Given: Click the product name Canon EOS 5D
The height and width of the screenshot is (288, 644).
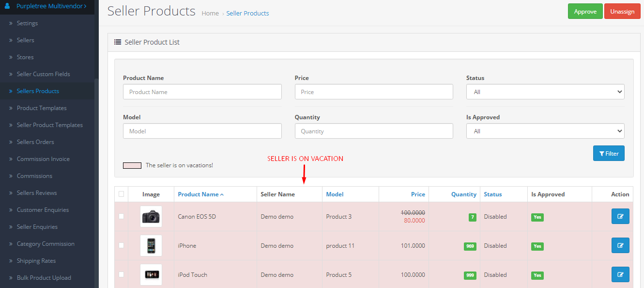Looking at the screenshot, I should pos(197,217).
